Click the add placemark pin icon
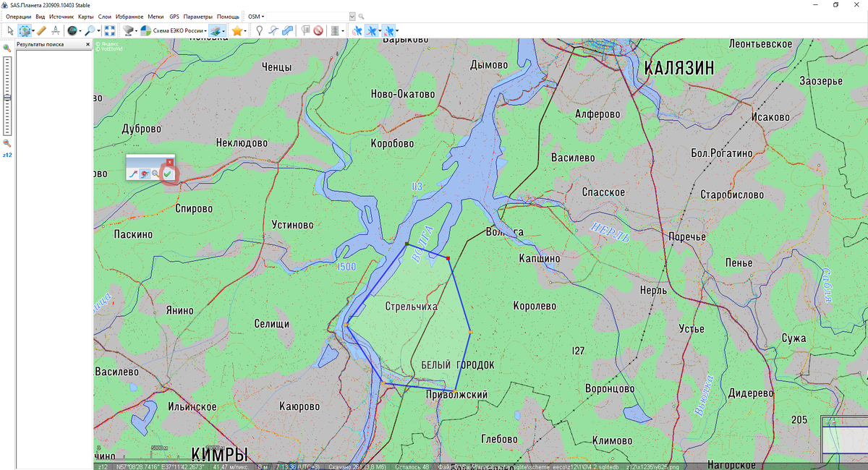This screenshot has height=470, width=868. pyautogui.click(x=259, y=30)
